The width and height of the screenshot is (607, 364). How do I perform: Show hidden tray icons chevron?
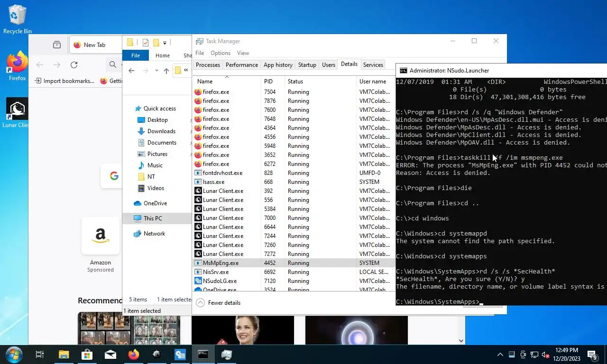click(x=500, y=355)
